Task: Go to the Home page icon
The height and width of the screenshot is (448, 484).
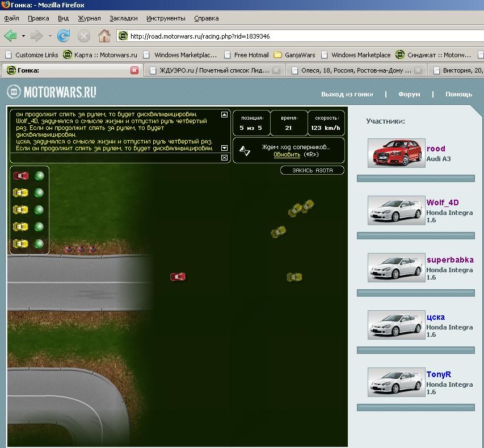Action: (x=104, y=36)
